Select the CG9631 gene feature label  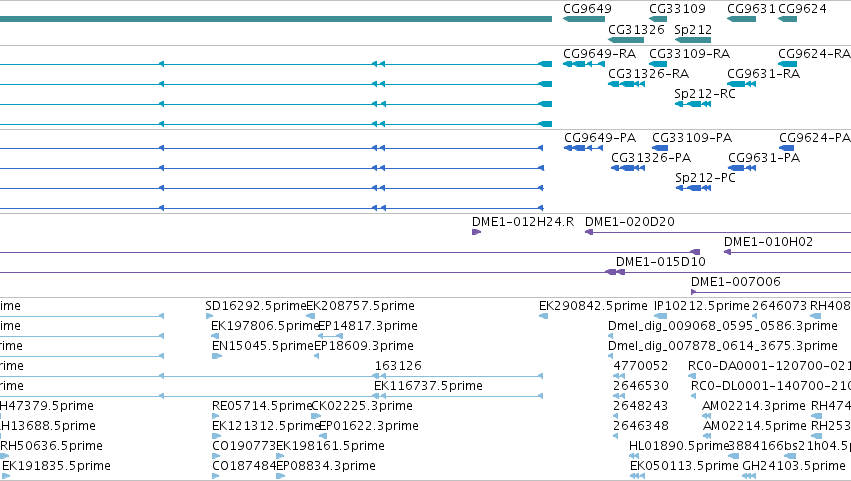(x=752, y=9)
